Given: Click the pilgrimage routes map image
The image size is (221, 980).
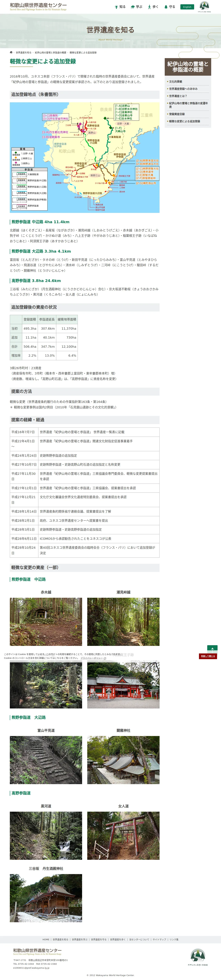Looking at the screenshot, I should pos(85,157).
